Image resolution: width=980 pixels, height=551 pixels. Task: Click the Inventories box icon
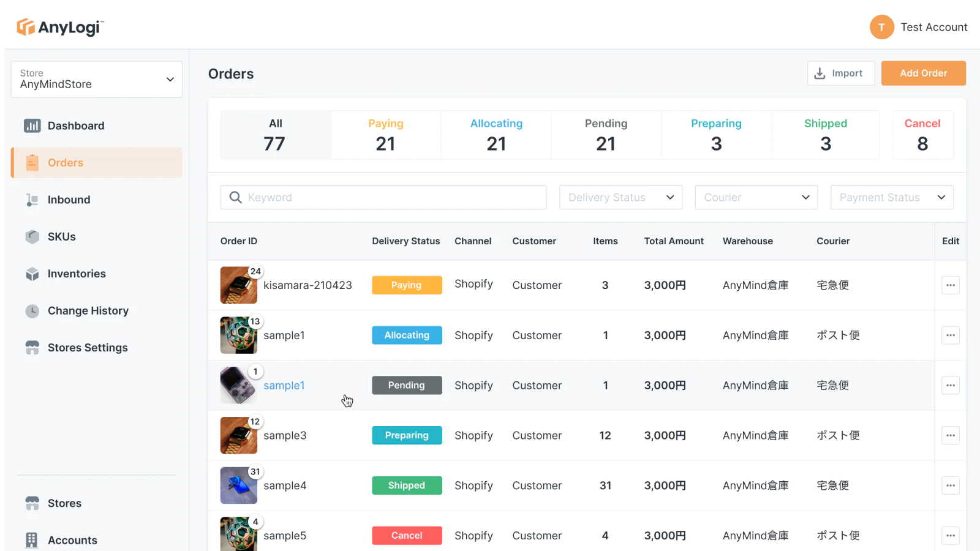click(x=32, y=274)
